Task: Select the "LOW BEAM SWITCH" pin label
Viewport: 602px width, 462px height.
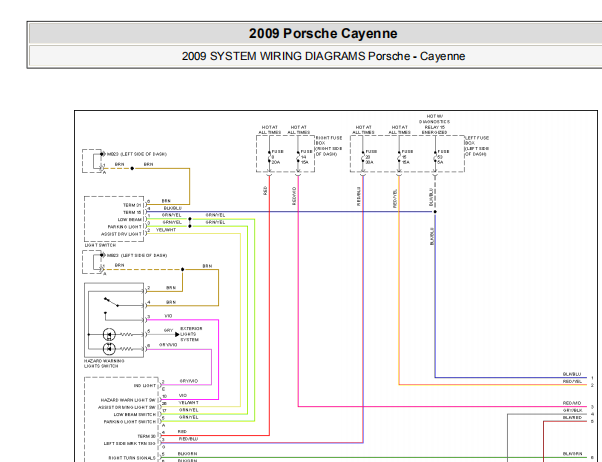Action: [x=135, y=415]
